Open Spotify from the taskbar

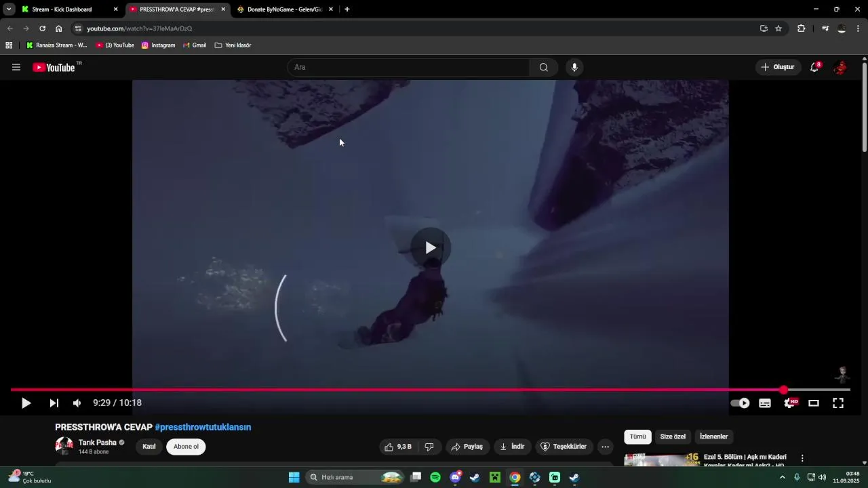(x=435, y=477)
